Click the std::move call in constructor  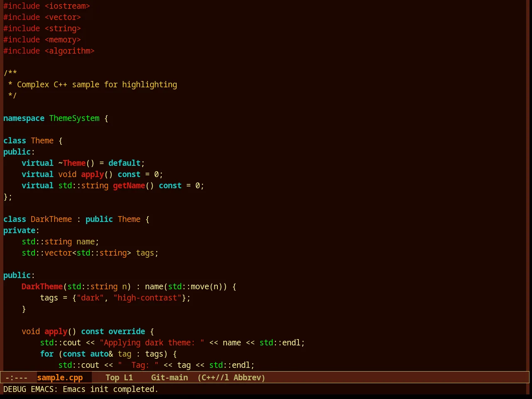pyautogui.click(x=188, y=286)
